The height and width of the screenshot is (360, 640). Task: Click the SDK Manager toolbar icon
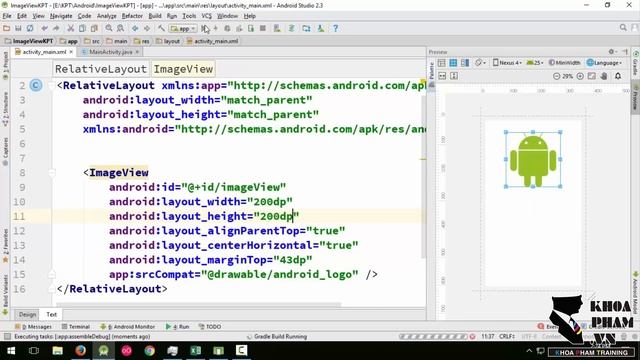tap(321, 28)
